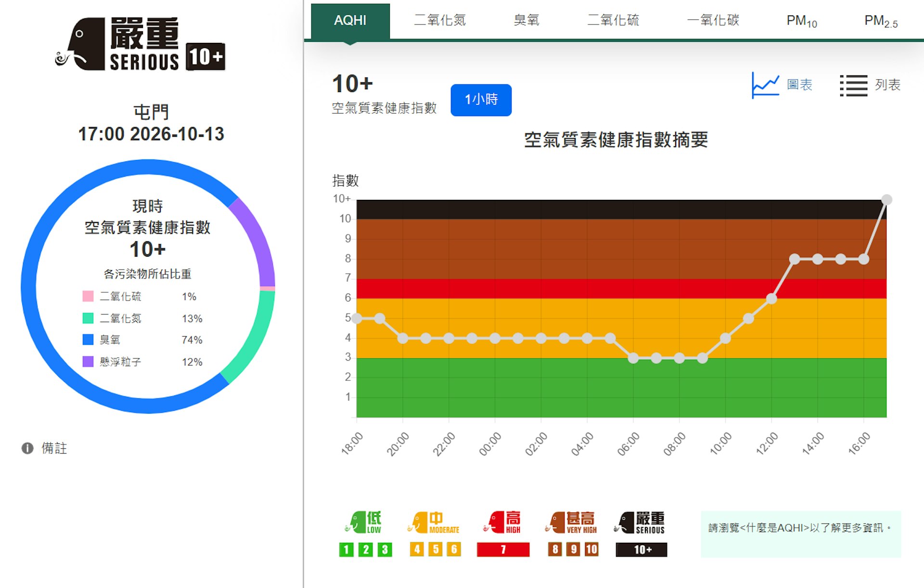This screenshot has width=924, height=588.
Task: Click the blue 臭氧 color swatch
Action: click(x=88, y=340)
